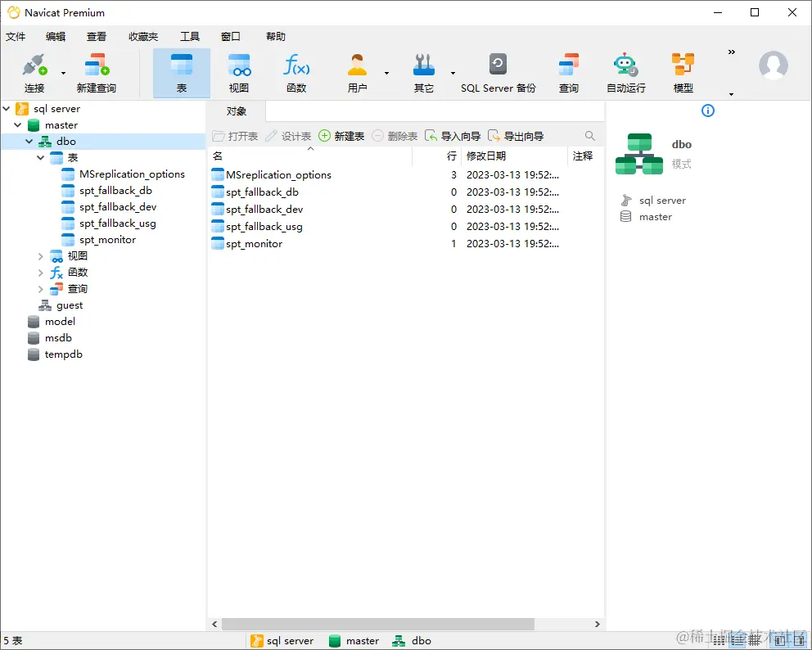This screenshot has width=812, height=650.
Task: Expand the 函数 functions tree node
Action: coord(40,273)
